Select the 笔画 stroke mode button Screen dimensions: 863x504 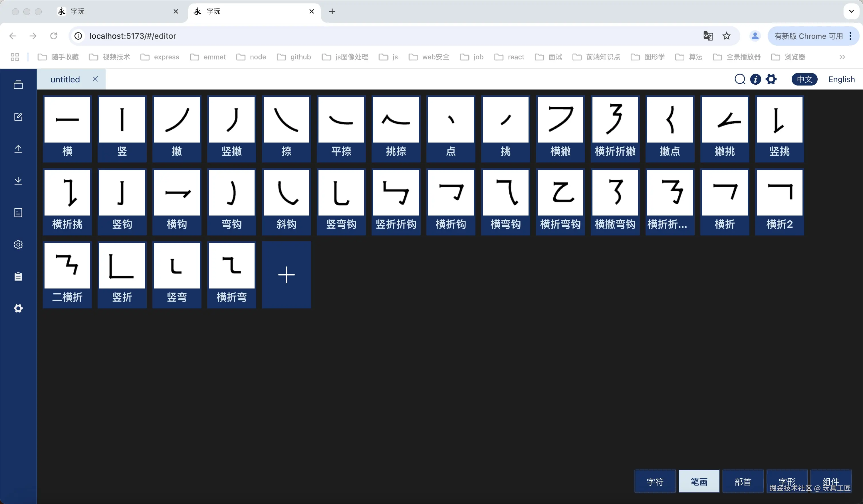(699, 482)
